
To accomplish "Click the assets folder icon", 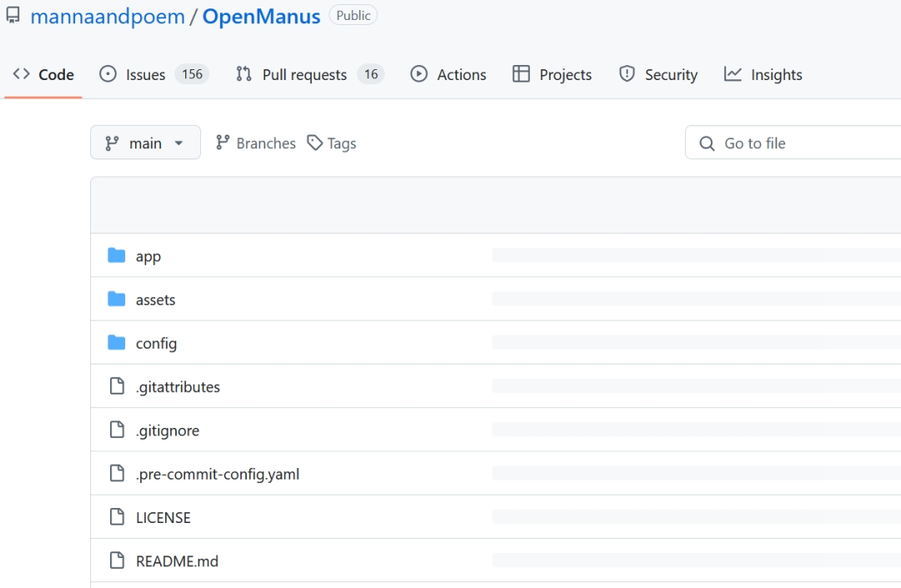I will pyautogui.click(x=117, y=299).
